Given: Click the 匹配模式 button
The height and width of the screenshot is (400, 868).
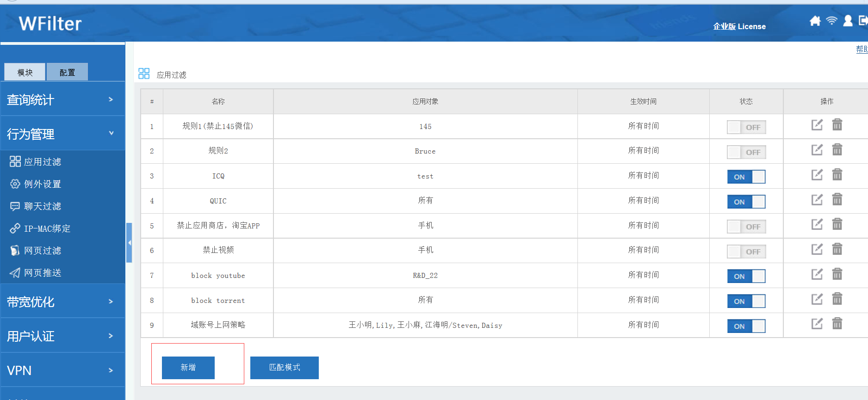Looking at the screenshot, I should [284, 368].
